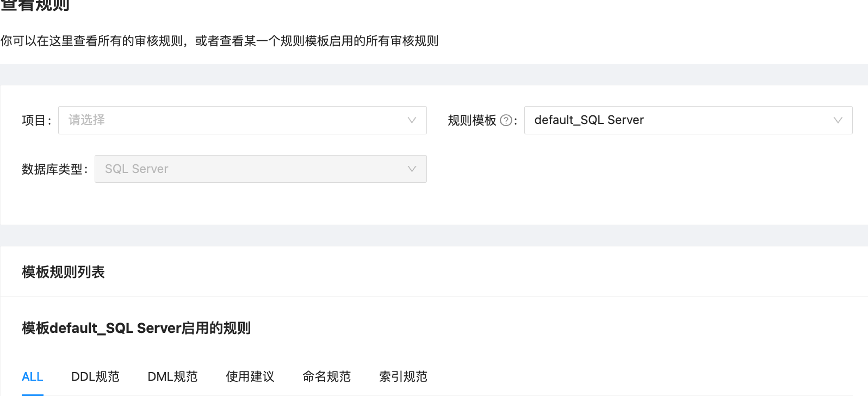Click the chevron on the default_SQL Server selector
The image size is (868, 396).
(838, 120)
